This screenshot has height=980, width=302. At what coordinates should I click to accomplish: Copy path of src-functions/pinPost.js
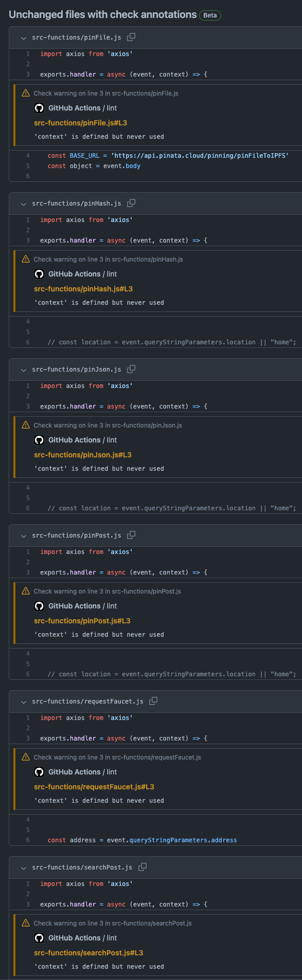pyautogui.click(x=131, y=535)
